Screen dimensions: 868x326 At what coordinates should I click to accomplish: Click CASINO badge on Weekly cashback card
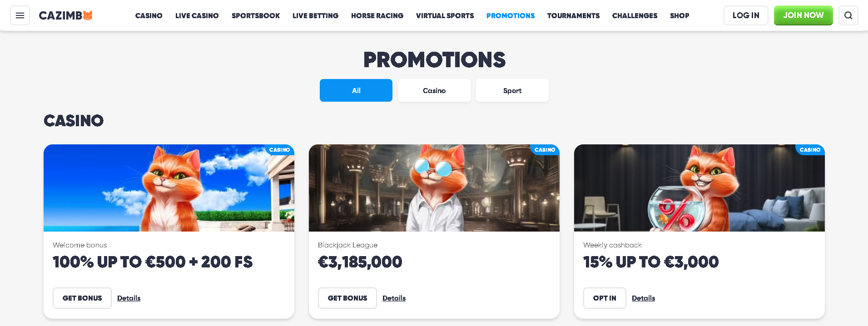[x=810, y=150]
